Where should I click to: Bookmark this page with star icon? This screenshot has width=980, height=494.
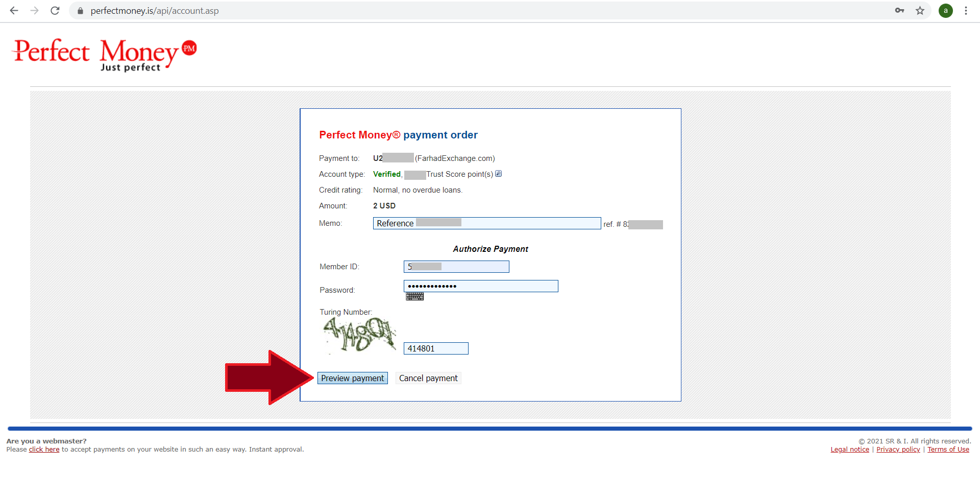(x=920, y=11)
